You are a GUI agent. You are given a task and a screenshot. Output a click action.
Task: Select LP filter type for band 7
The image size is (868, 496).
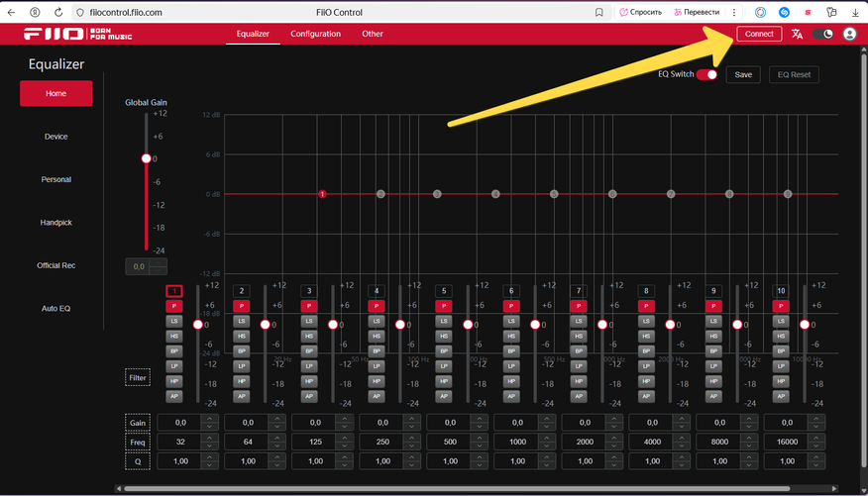[579, 366]
